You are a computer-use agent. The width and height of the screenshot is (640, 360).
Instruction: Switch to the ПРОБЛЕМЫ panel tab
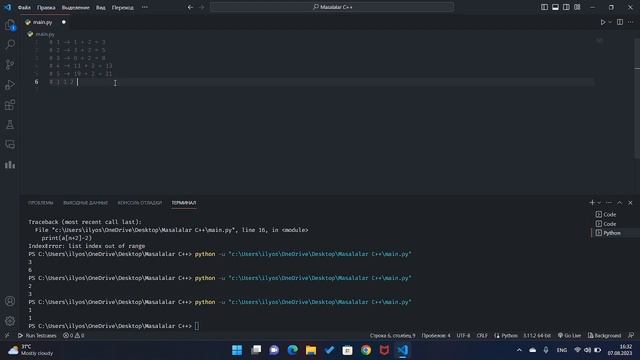(x=40, y=203)
